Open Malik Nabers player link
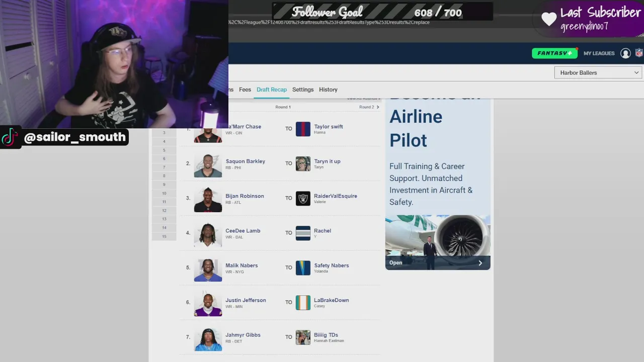Screen dimensions: 644x362 (x=242, y=265)
